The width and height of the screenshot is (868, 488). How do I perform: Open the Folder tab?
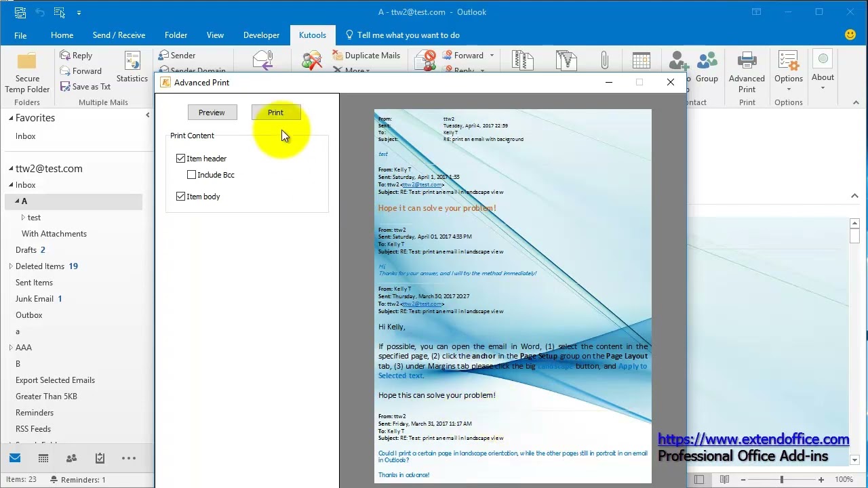point(176,35)
